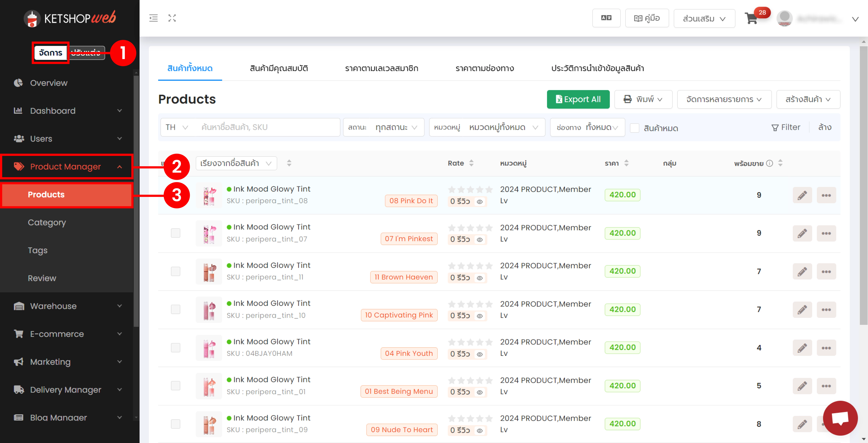This screenshot has height=443, width=868.
Task: Open the สถานะ status dropdown
Action: [384, 127]
